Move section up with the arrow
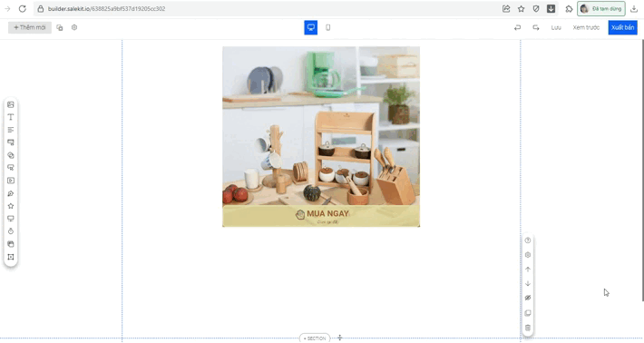The width and height of the screenshot is (644, 343). tap(528, 269)
